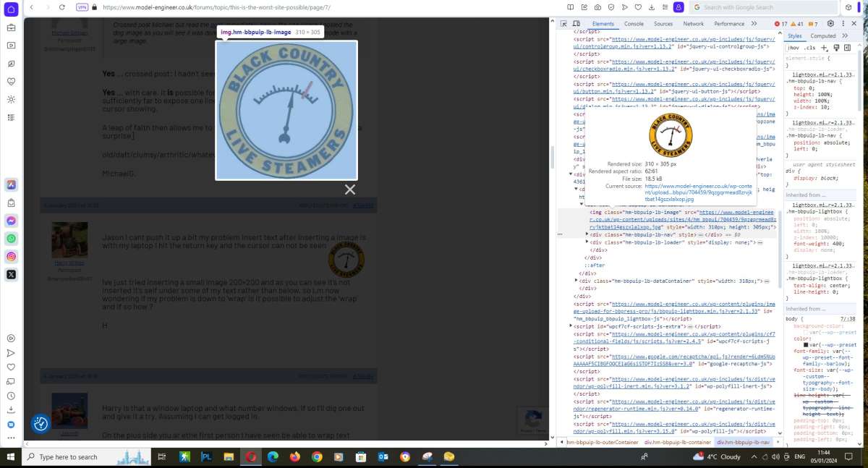This screenshot has height=468, width=868.
Task: Show hidden system tray icons chevron
Action: (x=752, y=457)
